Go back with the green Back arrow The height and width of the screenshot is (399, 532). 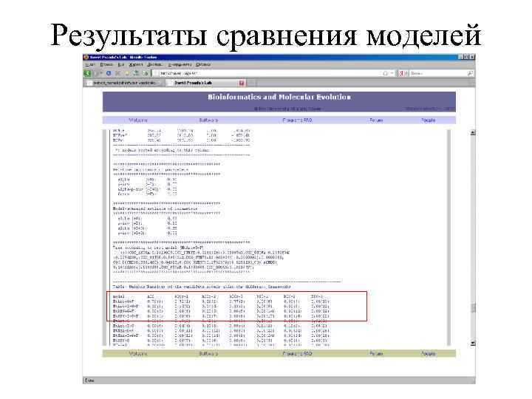(87, 73)
